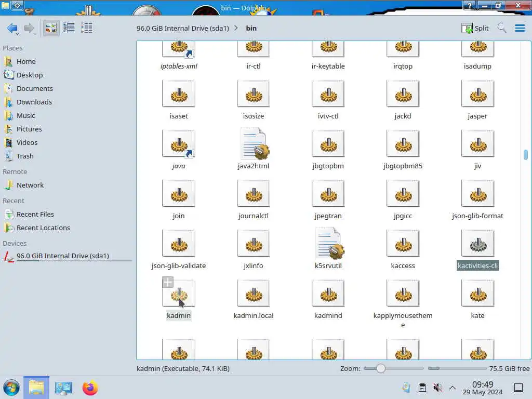The image size is (532, 399).
Task: Open Desktop in Places
Action: [x=30, y=75]
